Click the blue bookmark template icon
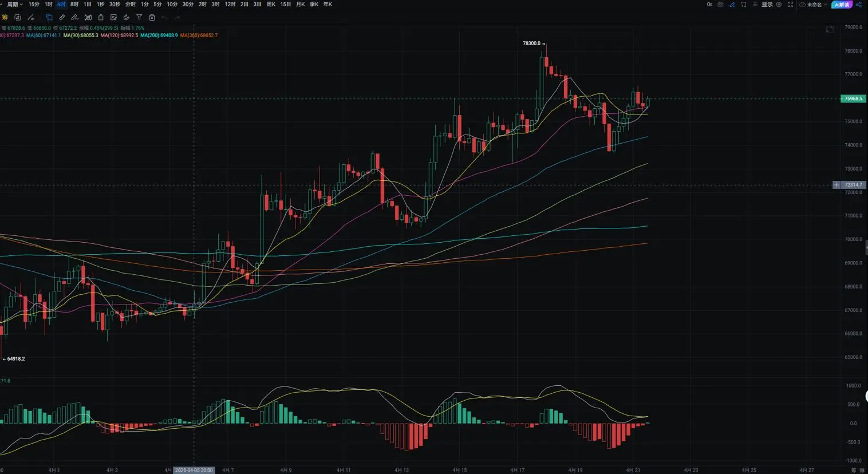868x474 pixels. pyautogui.click(x=49, y=17)
